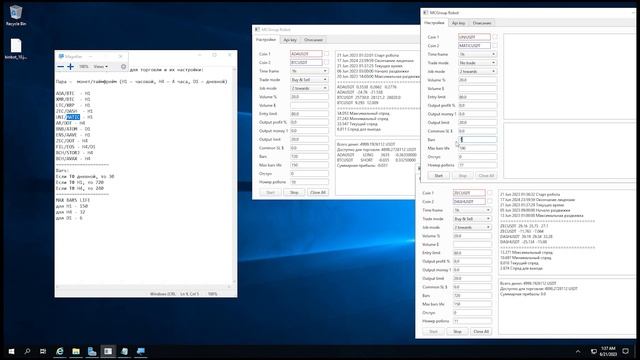The image size is (640, 360).
Task: Open Trade mode dropdown in ADAUSDT robot window
Action: pyautogui.click(x=309, y=80)
